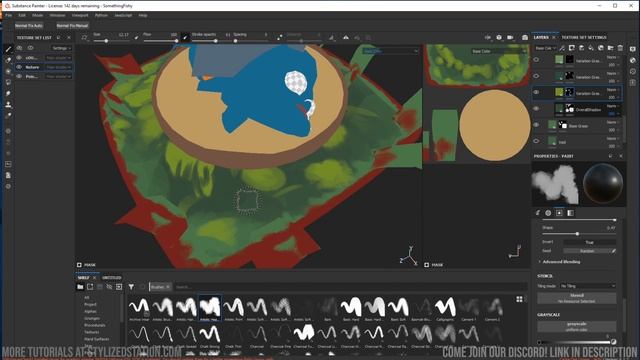This screenshot has height=360, width=640.
Task: Click Normal Fix Auto button
Action: click(29, 25)
